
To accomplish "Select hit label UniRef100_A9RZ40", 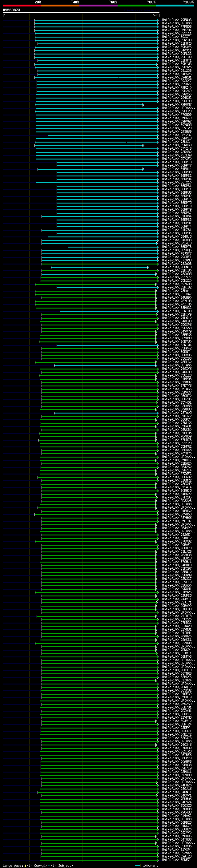I will (x=177, y=88).
